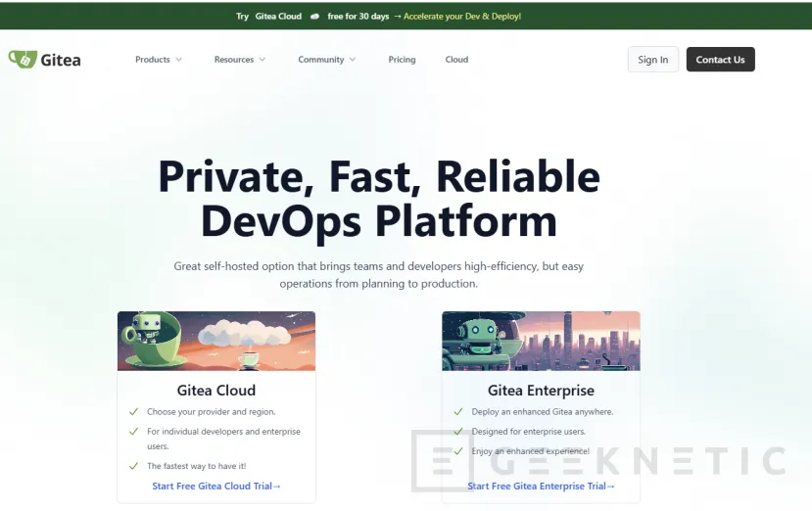
Task: Click 'The fastest way to have it!' text
Action: point(197,467)
